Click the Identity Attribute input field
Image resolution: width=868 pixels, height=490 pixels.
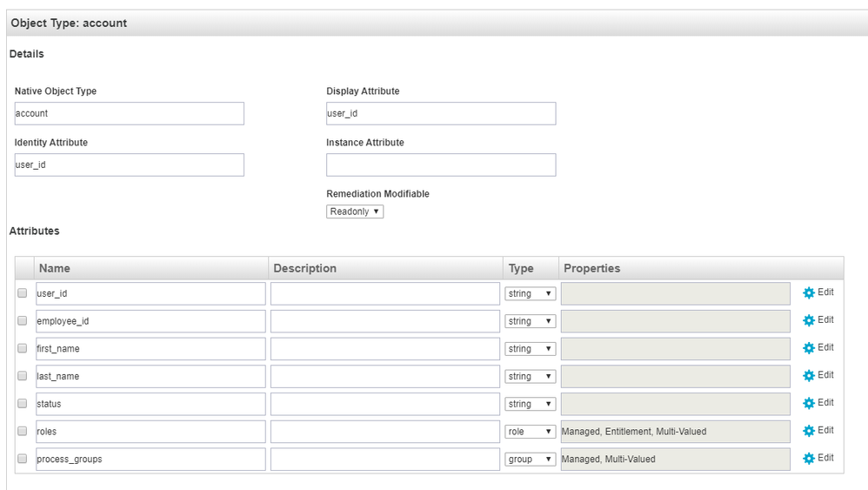[x=129, y=164]
